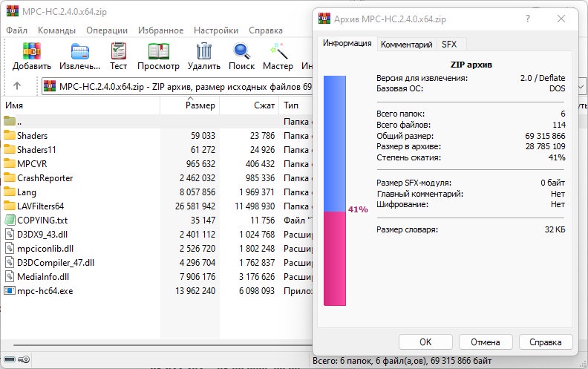Switch to the Информация tab
The width and height of the screenshot is (588, 369).
click(347, 43)
